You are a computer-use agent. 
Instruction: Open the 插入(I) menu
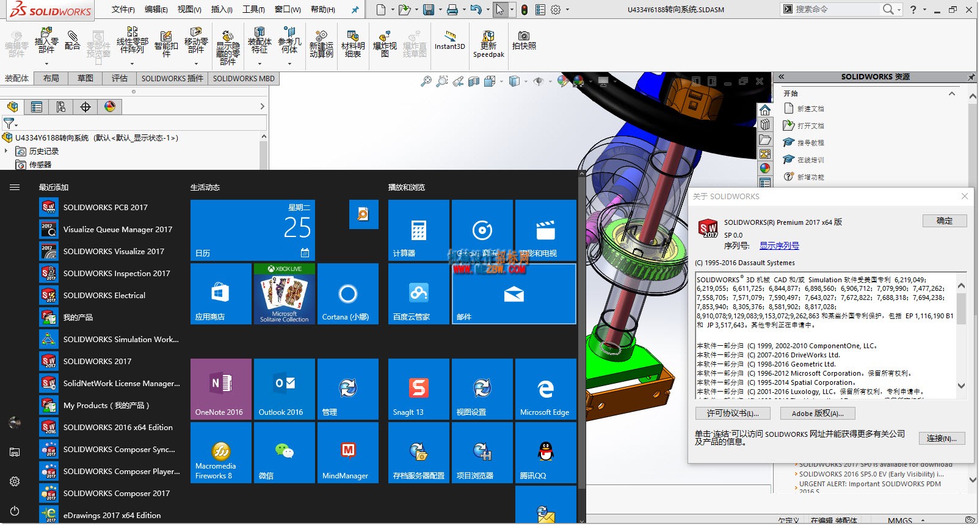pos(222,10)
